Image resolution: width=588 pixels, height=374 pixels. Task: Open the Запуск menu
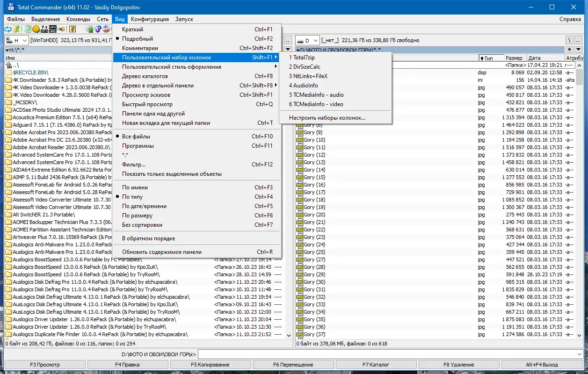point(184,19)
